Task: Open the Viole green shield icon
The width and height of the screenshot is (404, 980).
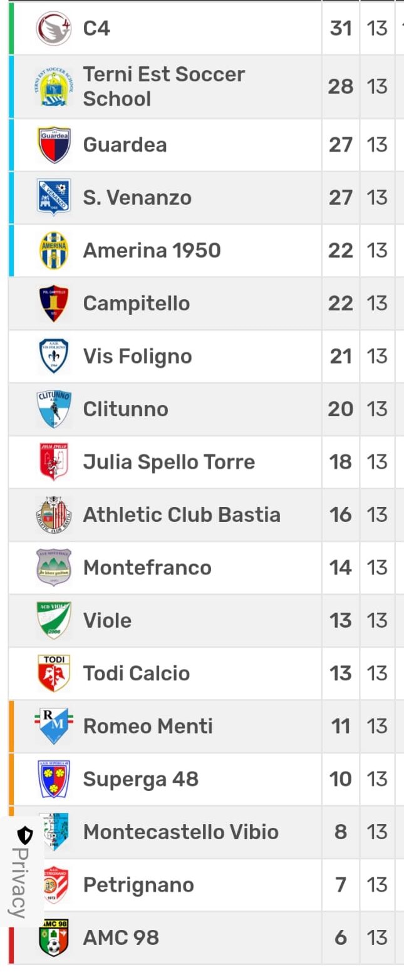Action: tap(54, 621)
